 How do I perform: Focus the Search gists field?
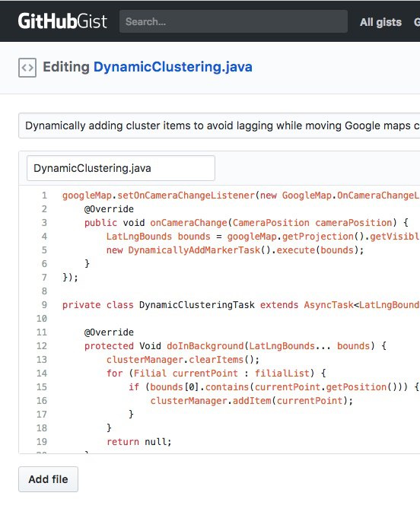[x=234, y=21]
